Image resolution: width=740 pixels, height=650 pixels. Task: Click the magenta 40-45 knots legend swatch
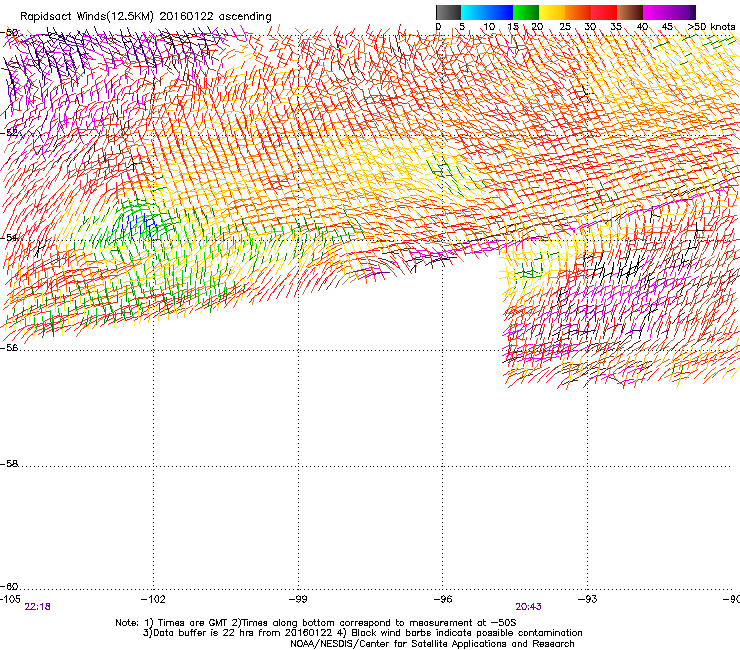[x=656, y=12]
